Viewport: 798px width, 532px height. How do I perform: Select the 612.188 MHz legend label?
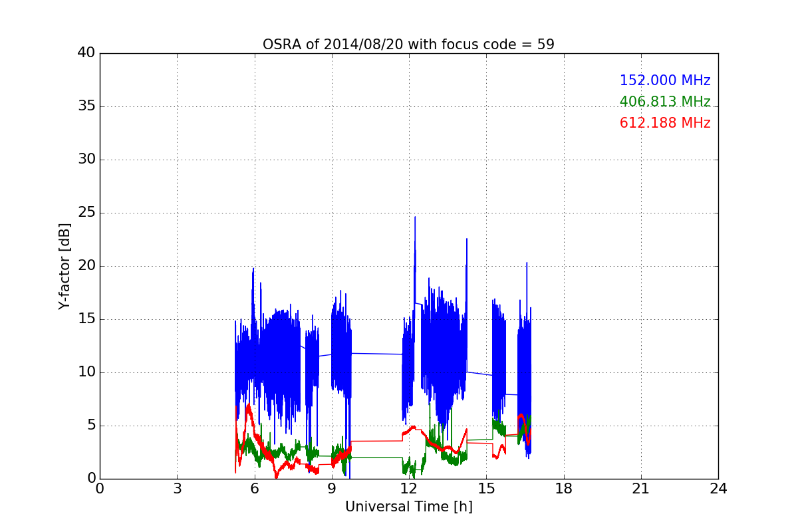[665, 123]
